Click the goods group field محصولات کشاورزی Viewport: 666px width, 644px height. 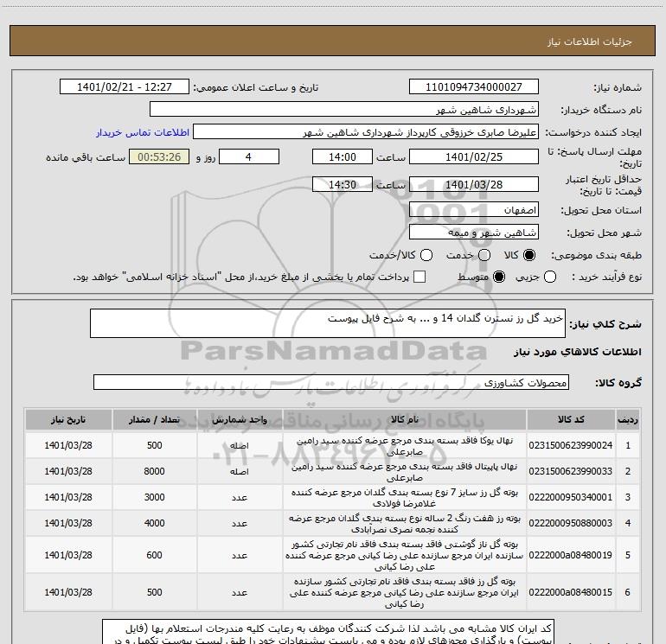click(x=331, y=382)
